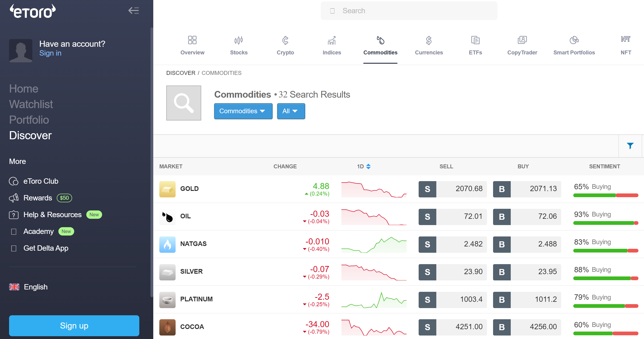Open the NATGAS flame icon
This screenshot has width=644, height=339.
167,244
